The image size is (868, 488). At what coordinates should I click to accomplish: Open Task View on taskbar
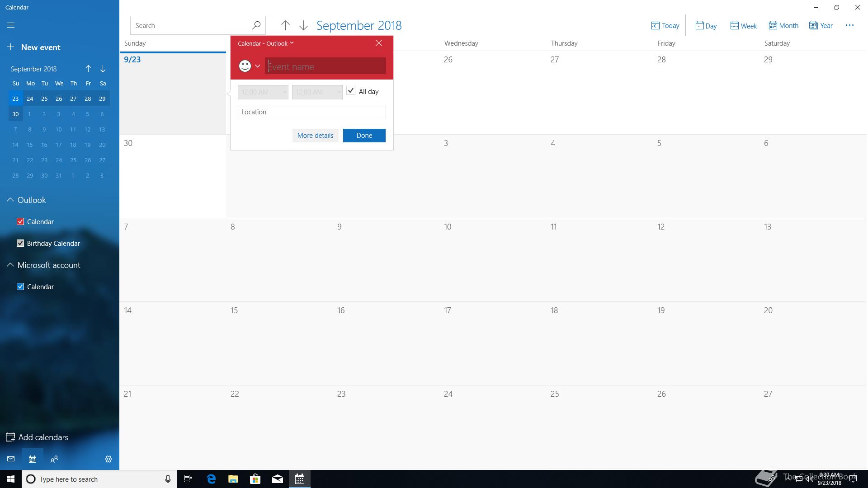188,479
